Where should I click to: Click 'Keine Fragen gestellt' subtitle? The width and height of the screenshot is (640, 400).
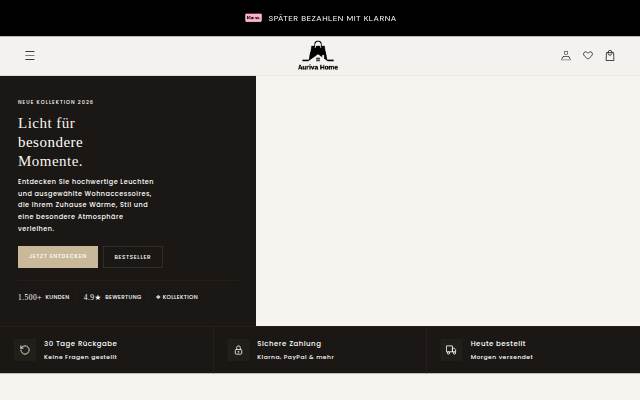80,357
